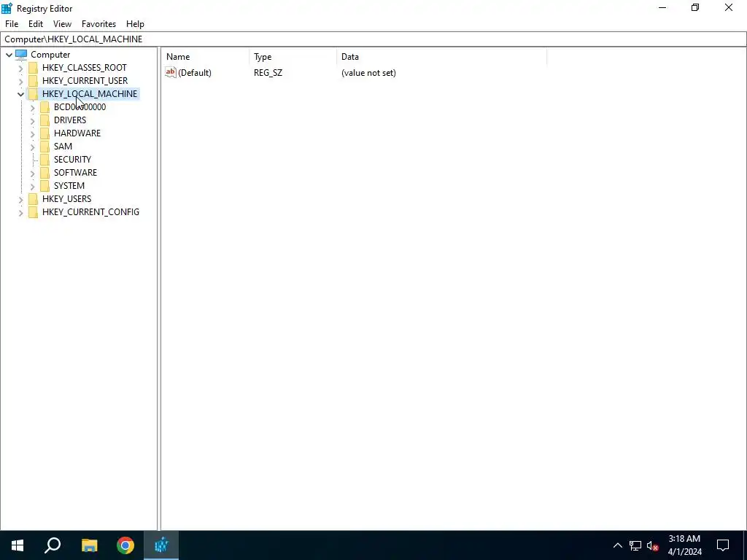Click the registry path address bar
Viewport: 747px width, 560px height.
pyautogui.click(x=373, y=39)
